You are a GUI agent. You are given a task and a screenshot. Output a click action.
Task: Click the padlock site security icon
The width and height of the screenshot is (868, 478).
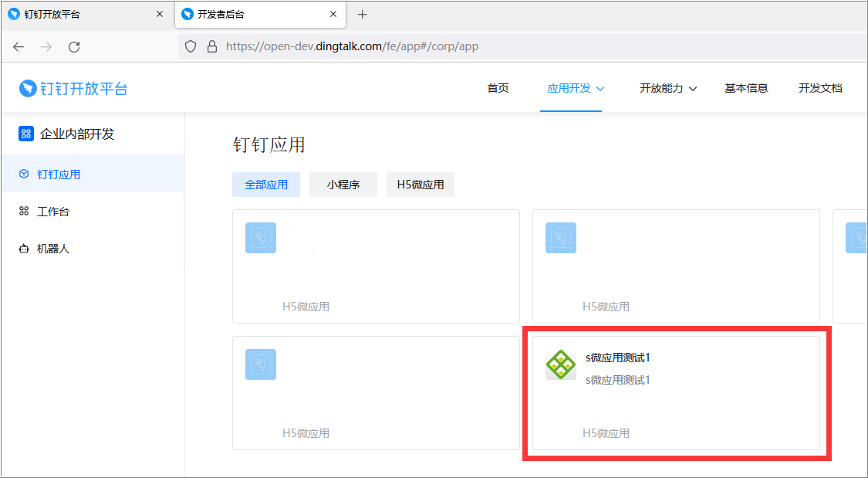tap(212, 46)
